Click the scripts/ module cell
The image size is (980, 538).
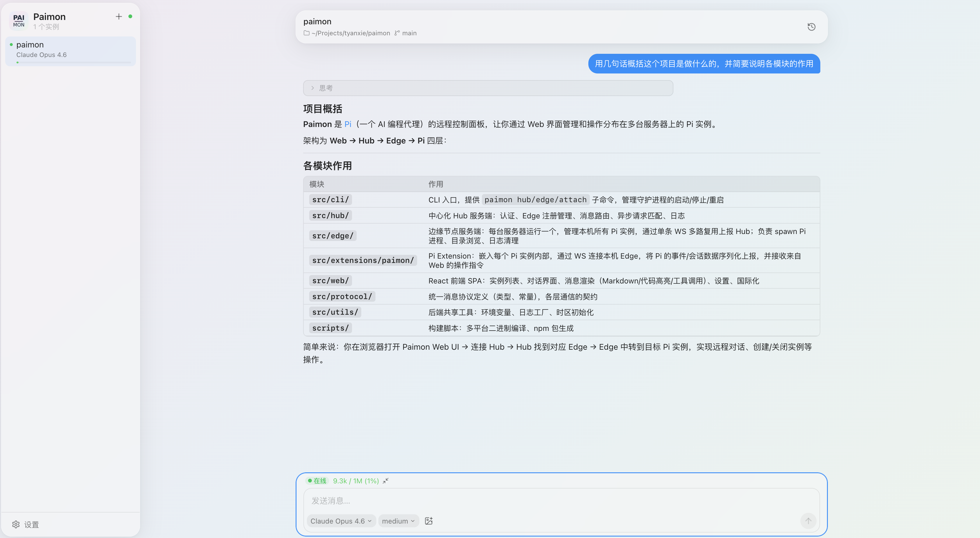pyautogui.click(x=330, y=328)
